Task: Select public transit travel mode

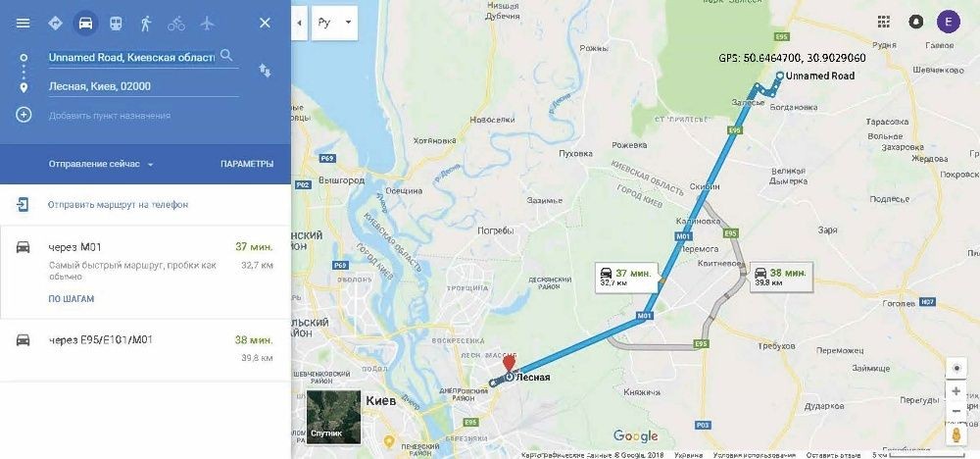Action: click(116, 24)
